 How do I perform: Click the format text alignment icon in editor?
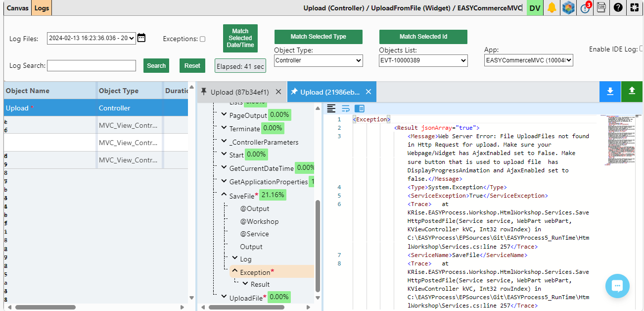click(x=331, y=108)
